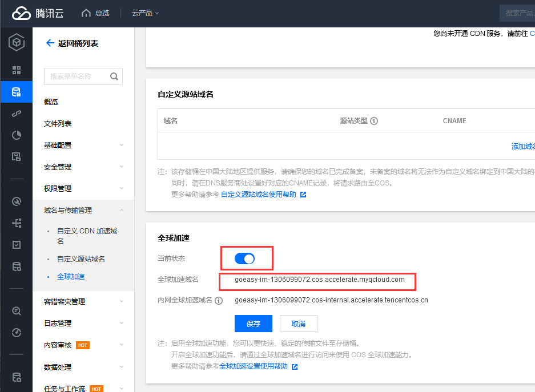Open the 云产品 dropdown menu
Screen dimensions: 535x392
(146, 13)
